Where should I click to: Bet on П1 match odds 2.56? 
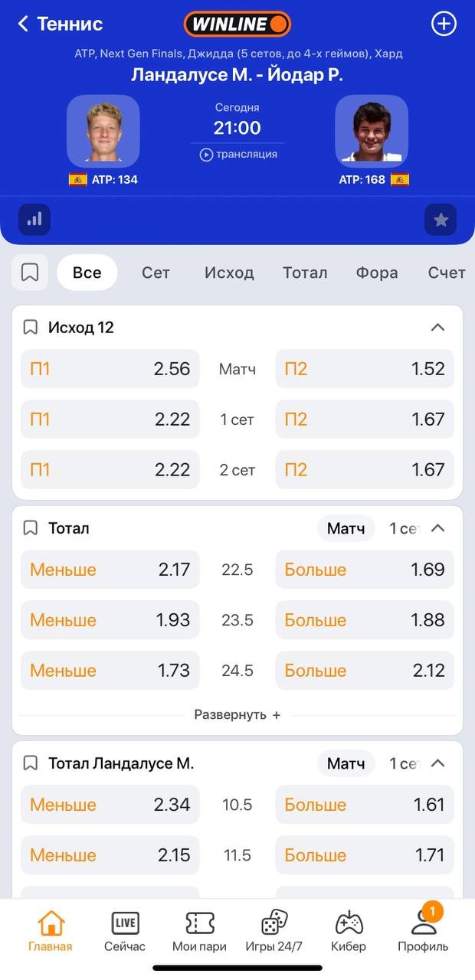(110, 369)
